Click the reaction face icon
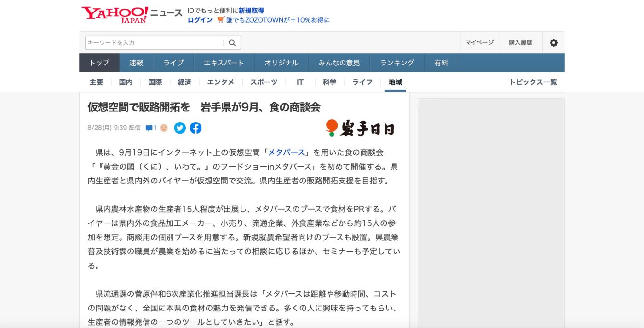 click(164, 128)
